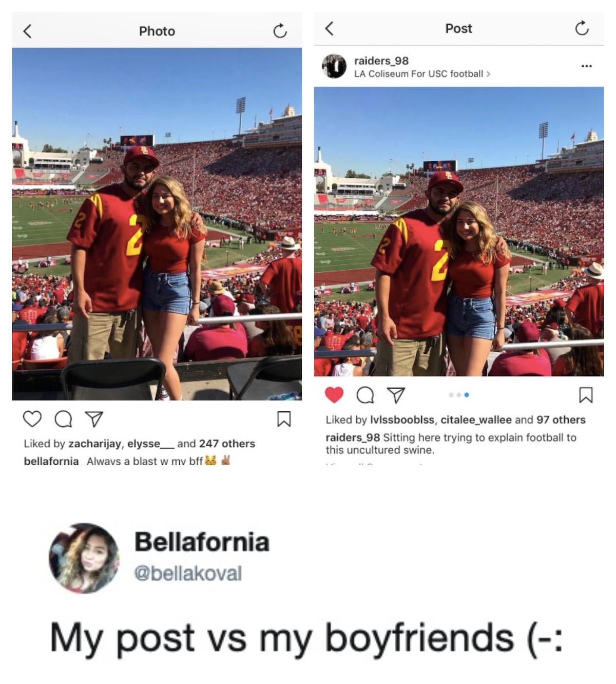The width and height of the screenshot is (616, 684).
Task: Tap raiders_98 profile picture avatar
Action: 334,66
